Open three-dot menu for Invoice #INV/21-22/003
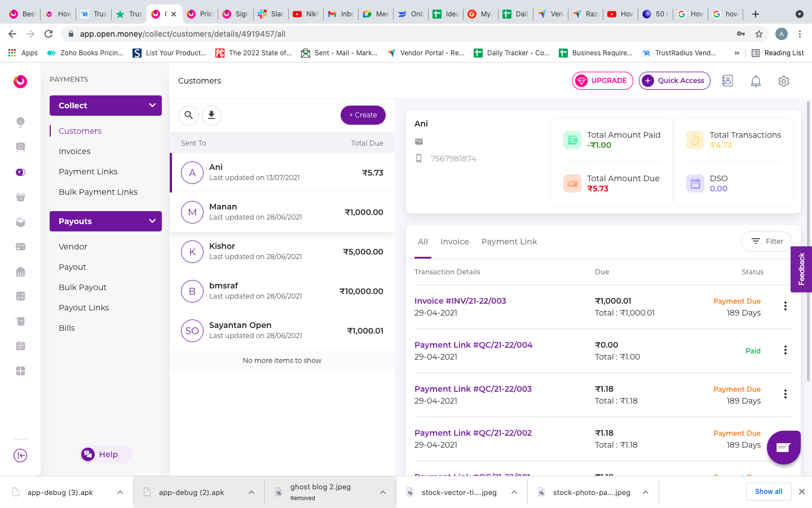 (x=785, y=306)
